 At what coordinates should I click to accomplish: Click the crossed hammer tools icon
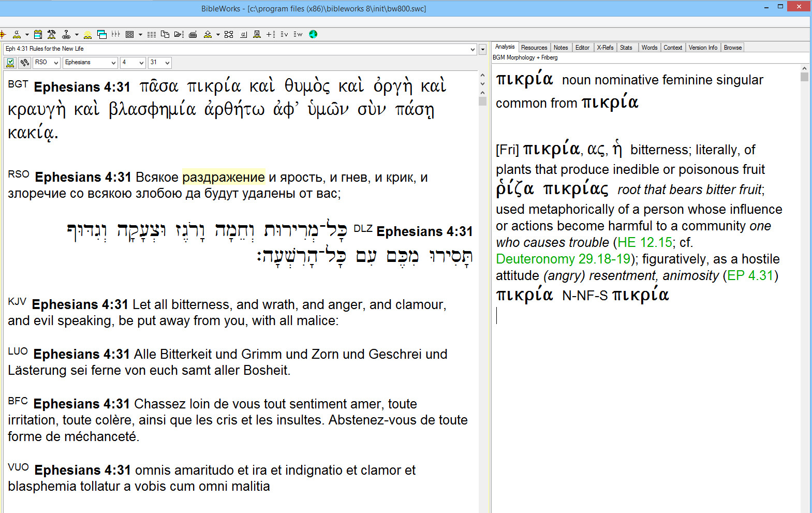tap(51, 34)
